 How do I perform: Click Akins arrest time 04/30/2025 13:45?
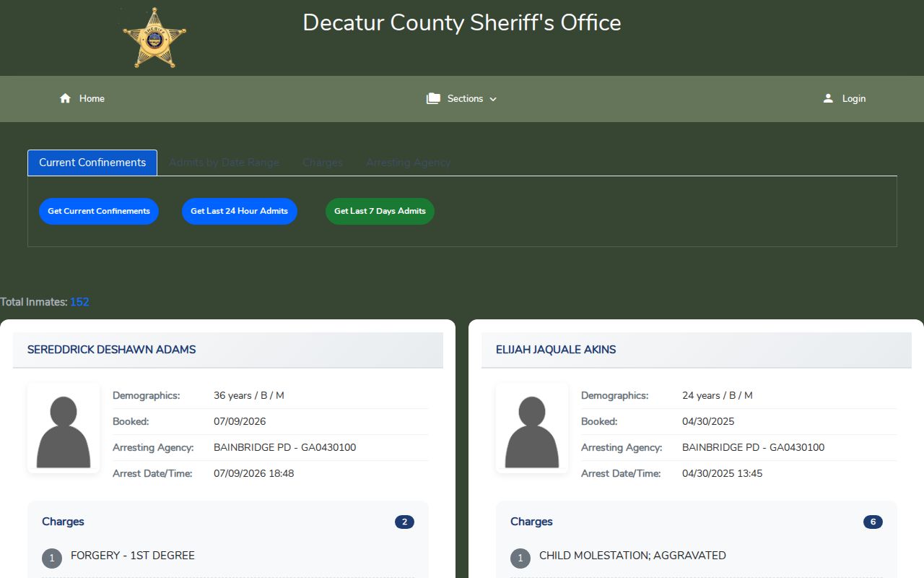pos(723,473)
